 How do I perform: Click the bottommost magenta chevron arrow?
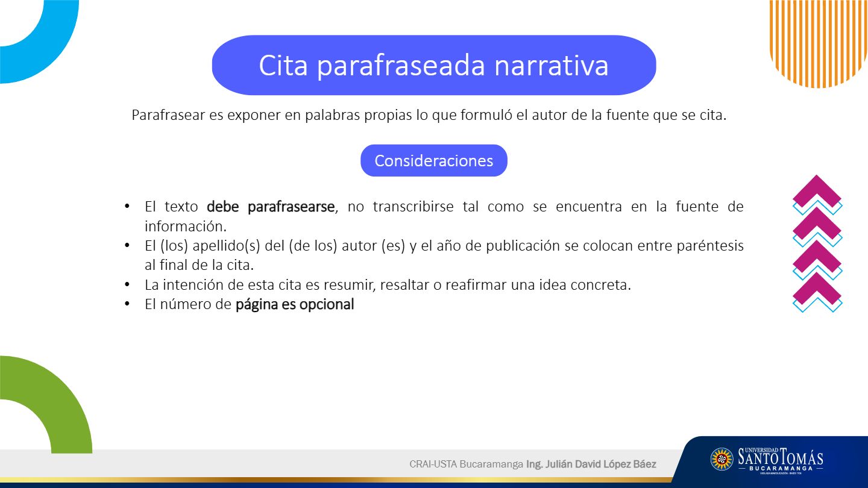[x=817, y=289]
